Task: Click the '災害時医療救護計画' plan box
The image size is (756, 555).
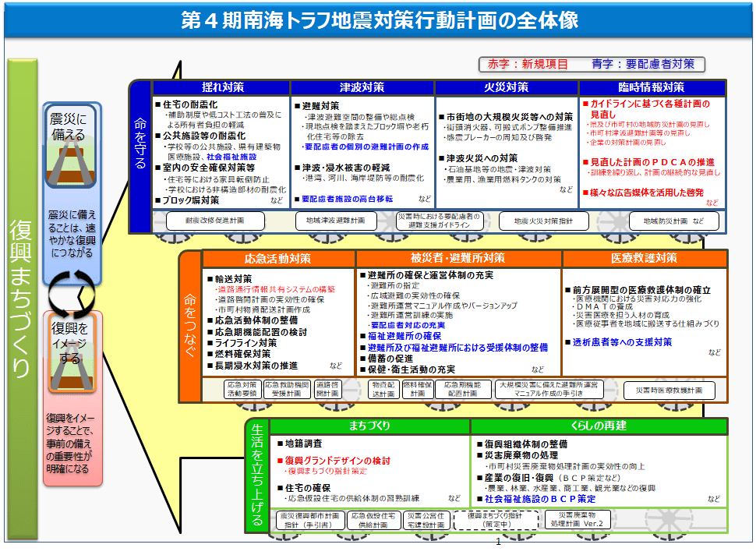Action: pos(669,391)
